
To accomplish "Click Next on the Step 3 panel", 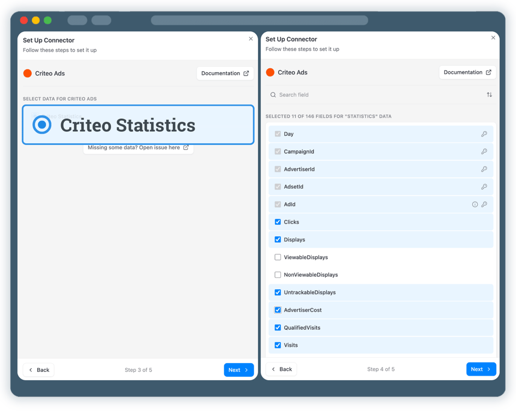I will pos(238,370).
